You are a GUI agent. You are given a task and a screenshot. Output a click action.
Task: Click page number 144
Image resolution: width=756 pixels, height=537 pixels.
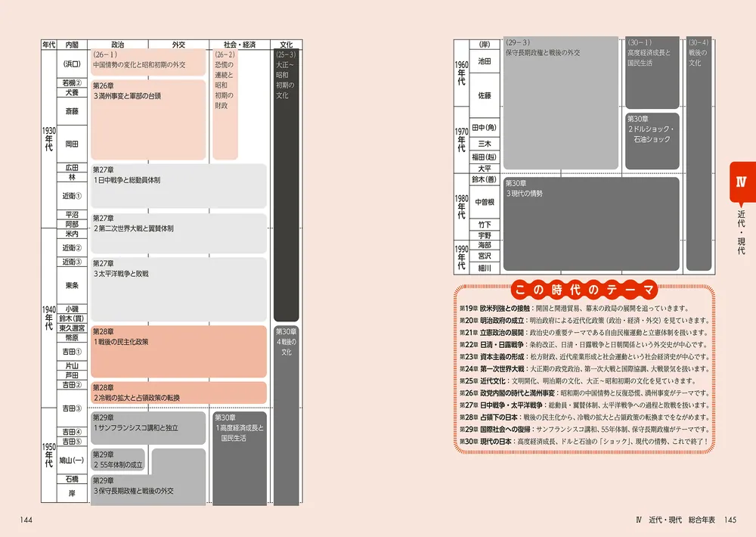26,520
